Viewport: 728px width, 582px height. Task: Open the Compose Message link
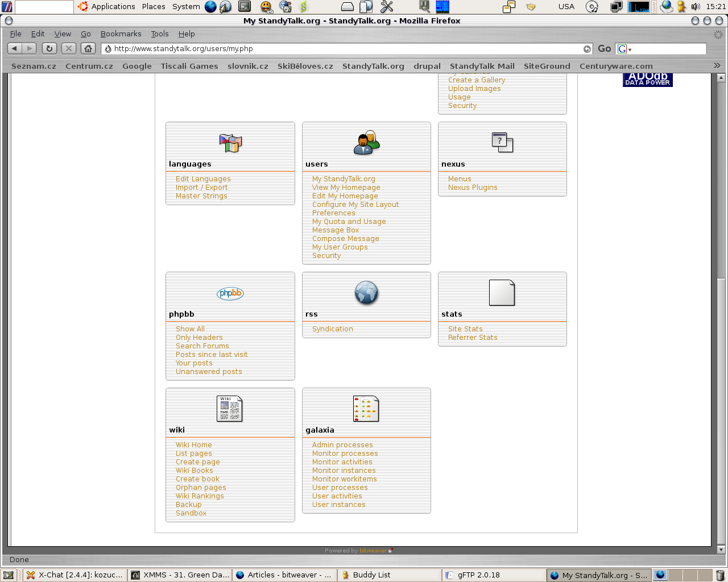pyautogui.click(x=345, y=239)
